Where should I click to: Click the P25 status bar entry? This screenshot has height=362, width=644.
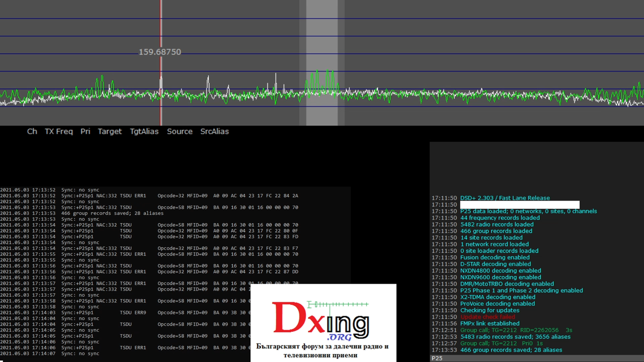pos(437,358)
